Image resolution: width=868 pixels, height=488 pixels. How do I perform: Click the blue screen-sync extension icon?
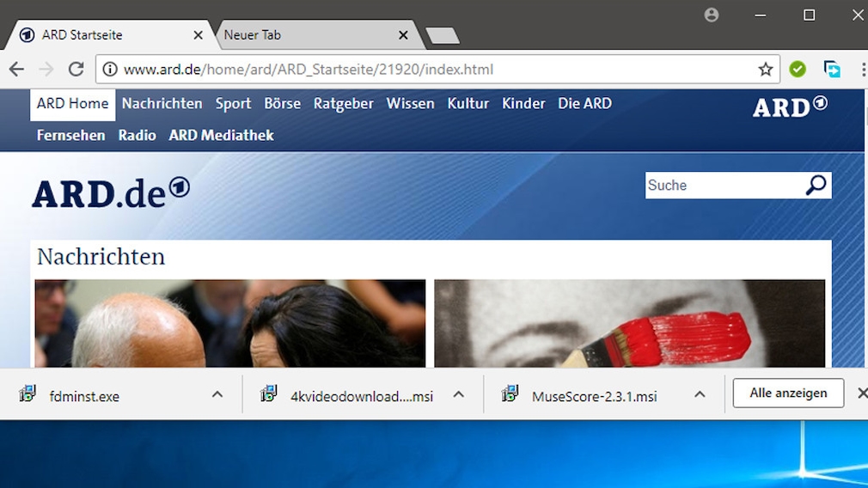(x=832, y=70)
